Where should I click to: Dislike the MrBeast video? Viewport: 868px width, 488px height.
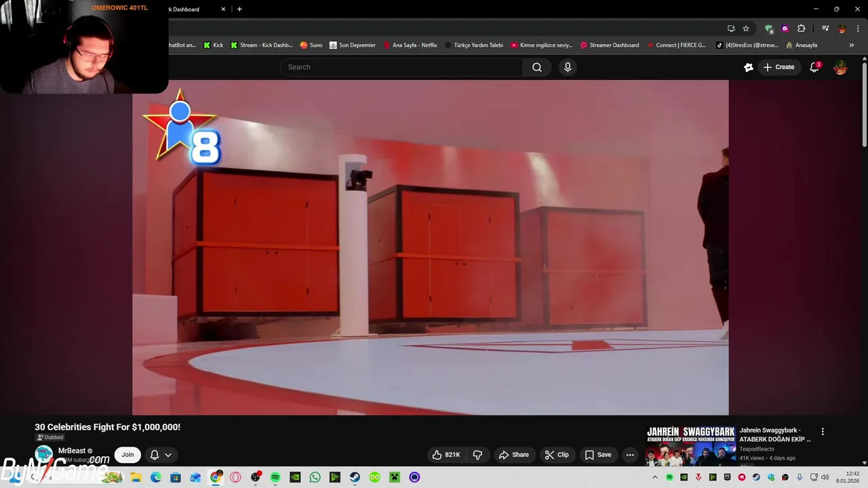point(477,455)
